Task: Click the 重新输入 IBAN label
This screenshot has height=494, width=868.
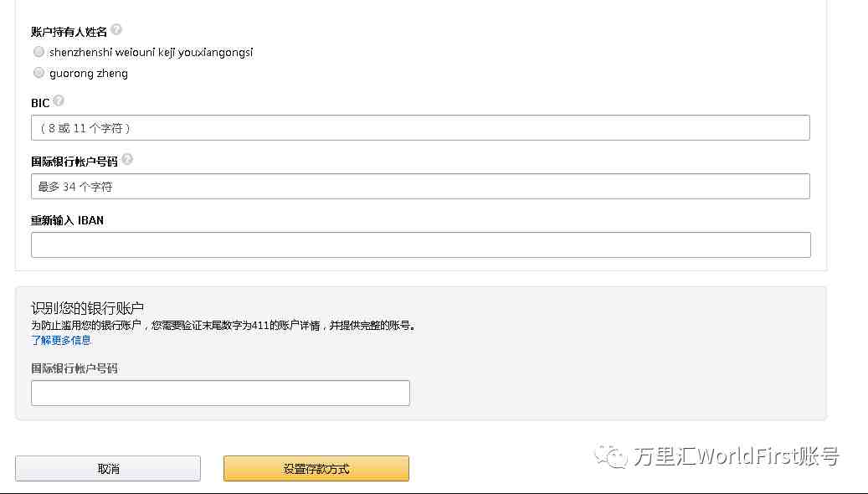Action: [x=67, y=220]
